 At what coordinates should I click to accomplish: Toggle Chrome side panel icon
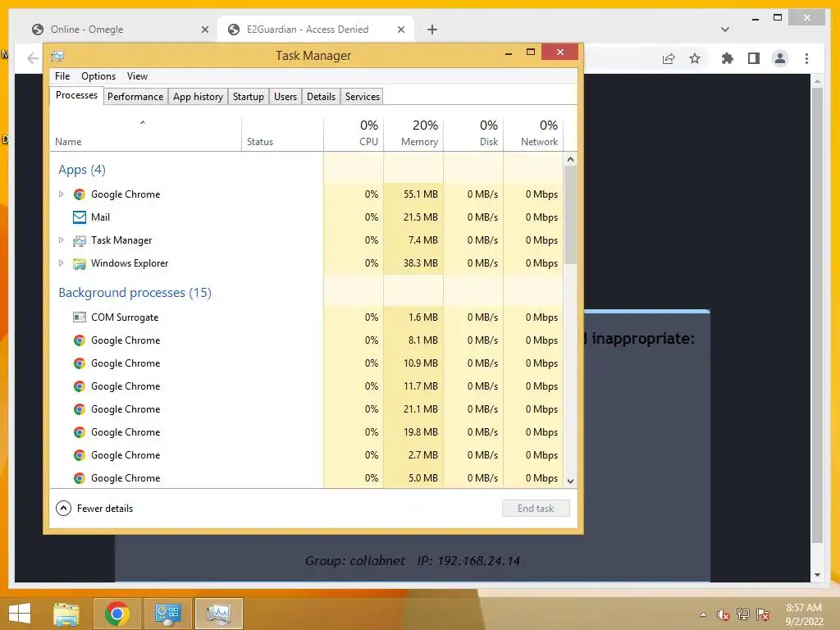pos(754,58)
